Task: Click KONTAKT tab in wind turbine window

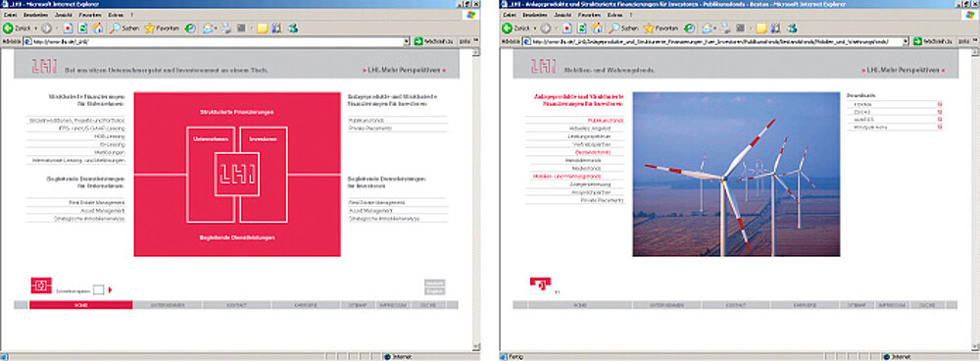Action: click(x=736, y=305)
